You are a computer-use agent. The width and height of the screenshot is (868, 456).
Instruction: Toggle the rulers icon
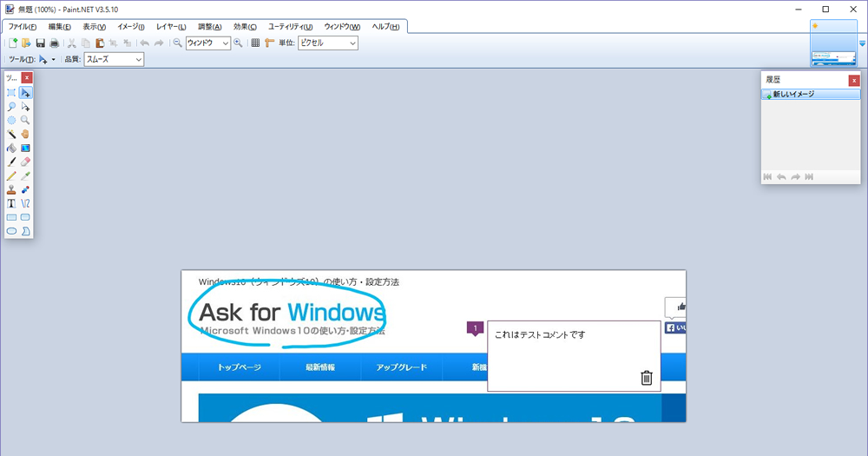[x=270, y=43]
